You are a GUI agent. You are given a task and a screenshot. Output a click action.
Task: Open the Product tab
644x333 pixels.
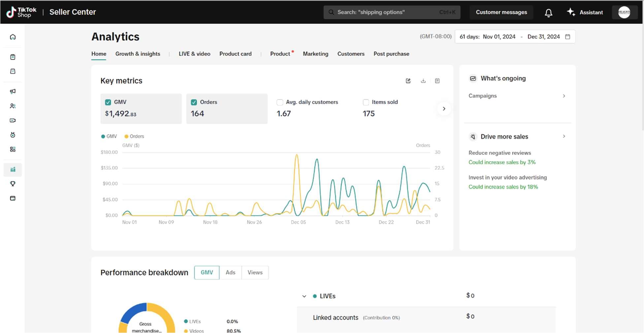[x=280, y=54]
